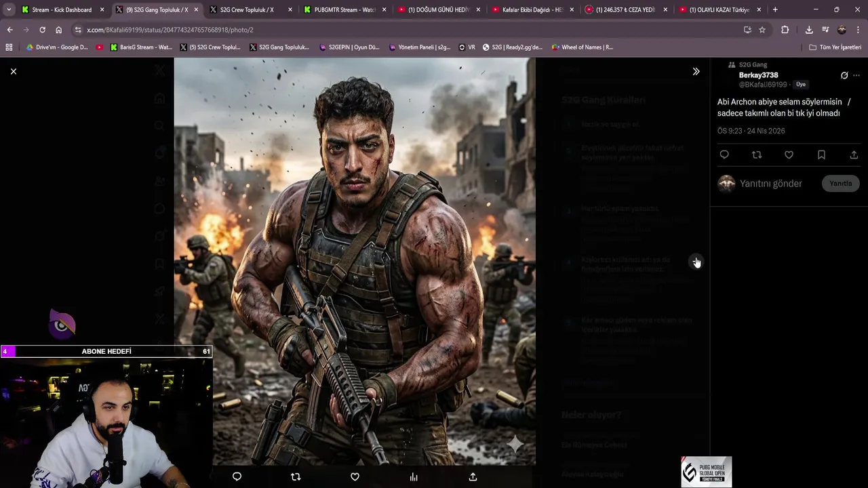Image resolution: width=868 pixels, height=488 pixels.
Task: Open a new browser tab
Action: click(775, 9)
